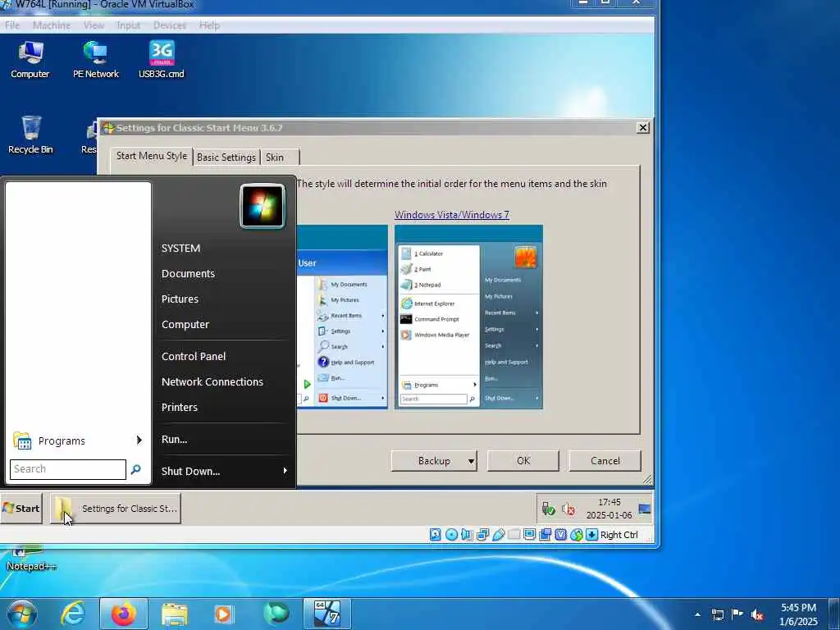Open Computer icon on the VM desktop
The height and width of the screenshot is (630, 840).
point(30,60)
